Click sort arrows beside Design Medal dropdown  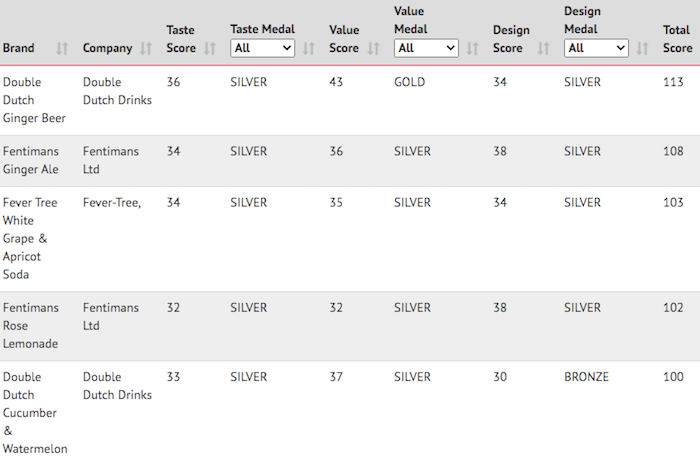(642, 48)
